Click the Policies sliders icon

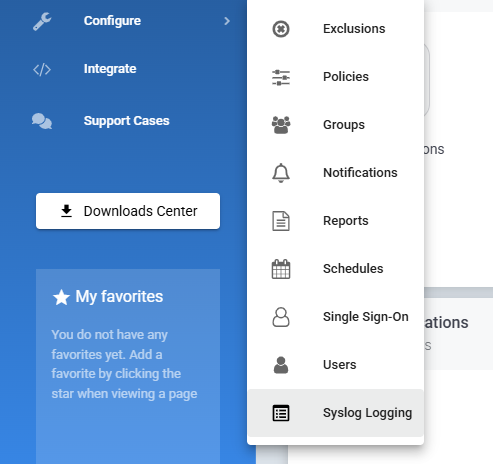click(281, 77)
